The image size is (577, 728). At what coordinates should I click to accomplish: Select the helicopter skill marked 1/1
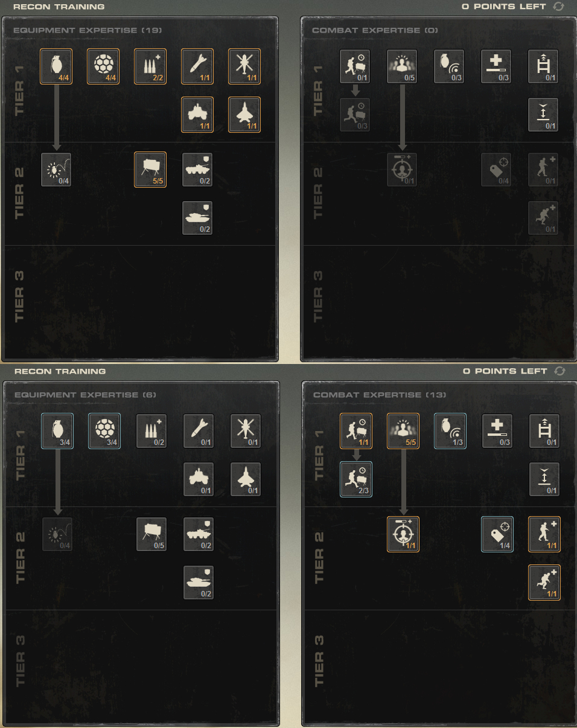[244, 66]
